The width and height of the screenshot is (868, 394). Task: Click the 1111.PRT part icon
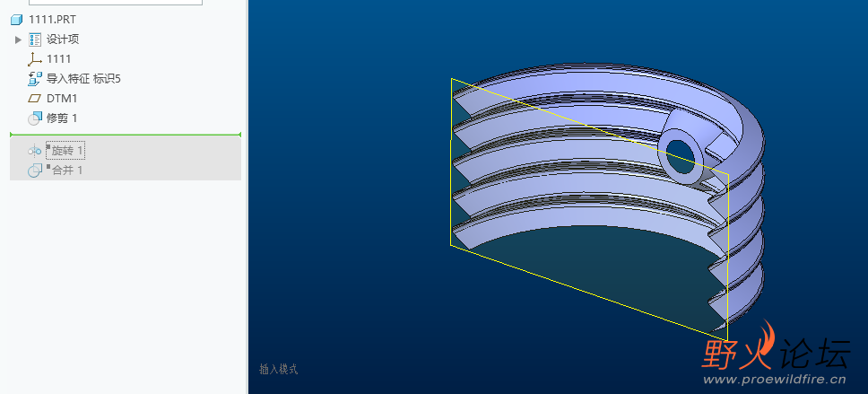(16, 20)
